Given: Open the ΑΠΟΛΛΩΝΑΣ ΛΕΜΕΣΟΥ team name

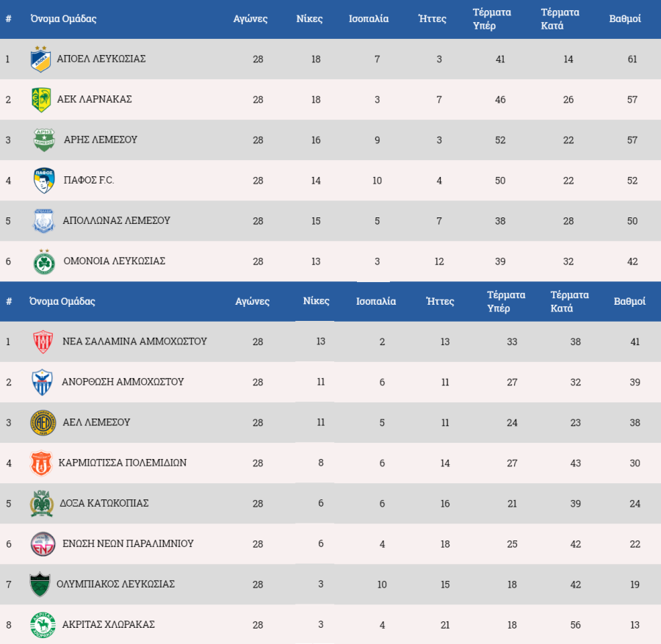Looking at the screenshot, I should tap(116, 220).
